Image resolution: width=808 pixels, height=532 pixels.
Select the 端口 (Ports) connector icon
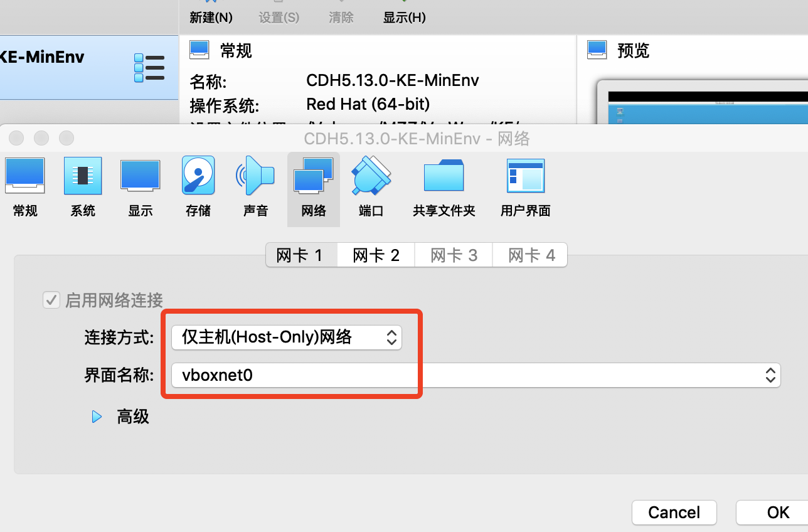(x=371, y=176)
